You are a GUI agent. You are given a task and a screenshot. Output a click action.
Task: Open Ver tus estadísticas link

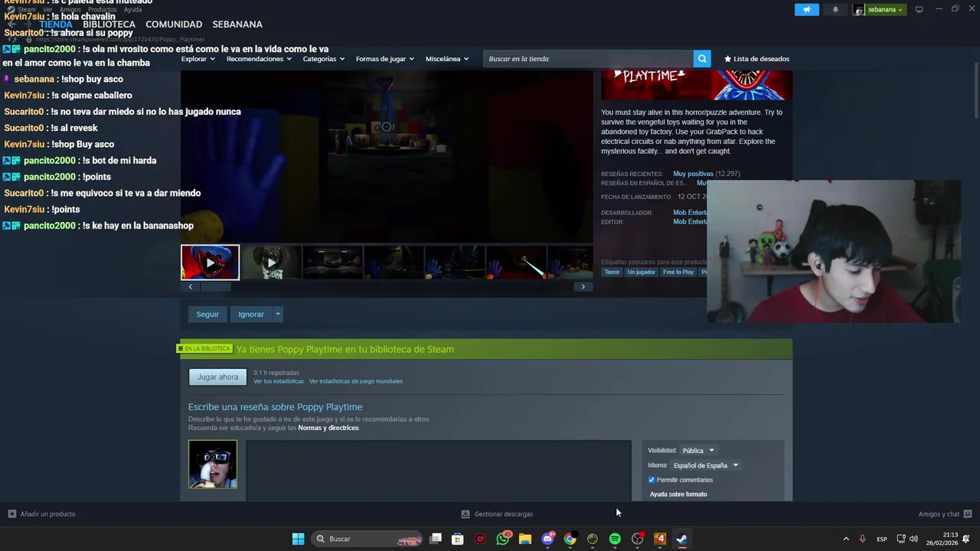(279, 381)
